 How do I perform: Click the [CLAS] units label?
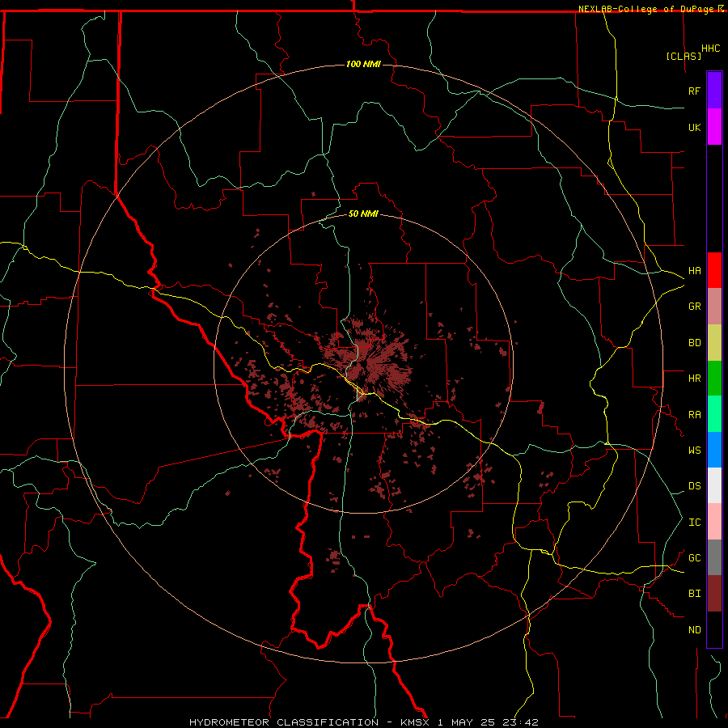point(684,56)
